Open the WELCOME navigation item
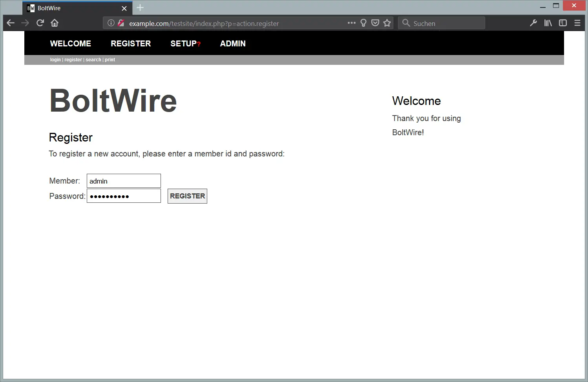The image size is (588, 382). 71,44
